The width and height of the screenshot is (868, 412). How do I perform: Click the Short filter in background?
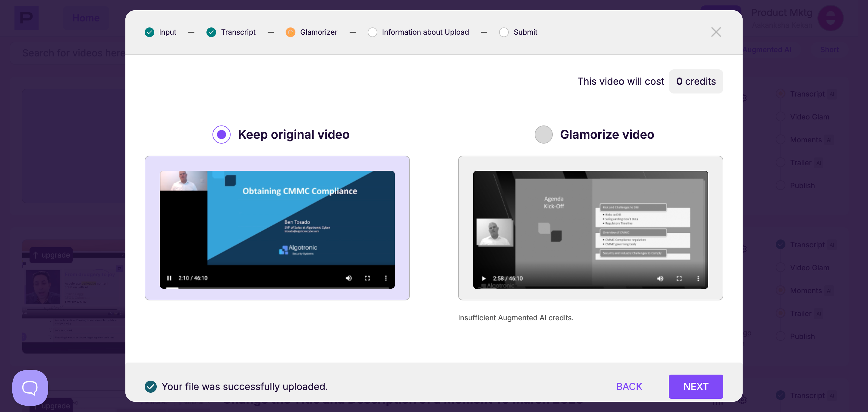(x=829, y=49)
